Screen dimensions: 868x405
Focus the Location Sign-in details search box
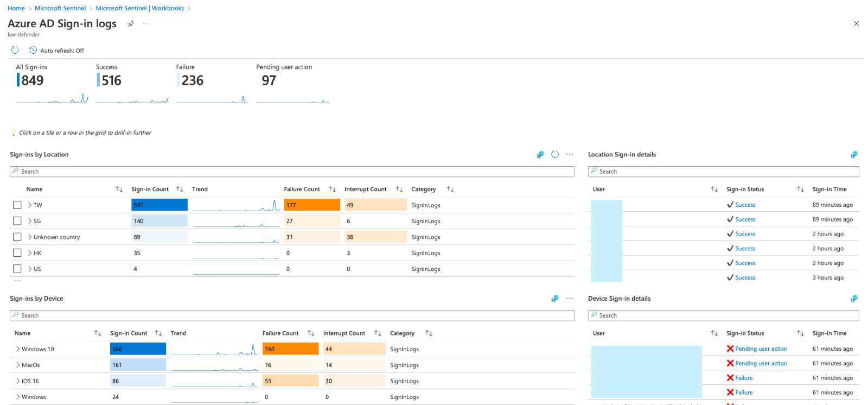pyautogui.click(x=724, y=172)
